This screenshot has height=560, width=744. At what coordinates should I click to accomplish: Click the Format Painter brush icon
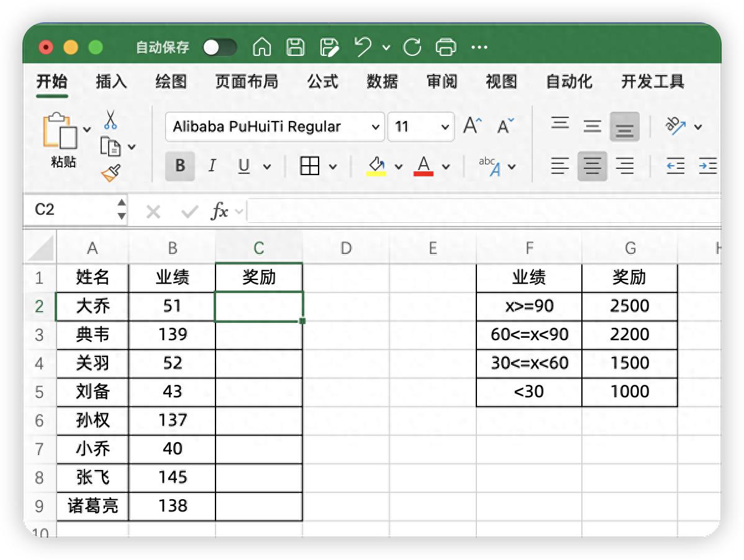click(111, 173)
